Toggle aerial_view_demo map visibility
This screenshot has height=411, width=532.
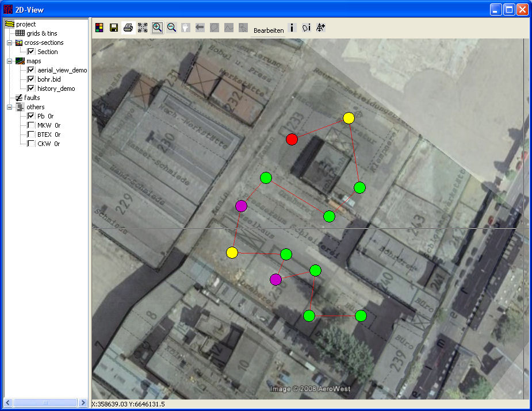(31, 70)
